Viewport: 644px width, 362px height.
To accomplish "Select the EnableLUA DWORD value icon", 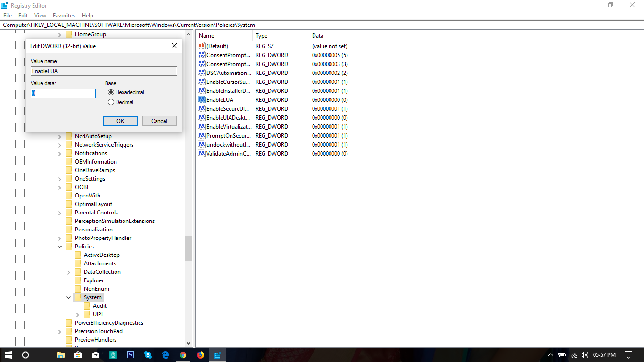I will tap(202, 100).
